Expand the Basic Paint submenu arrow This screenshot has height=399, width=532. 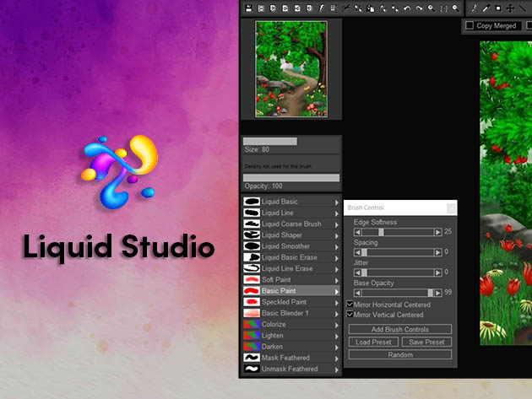click(337, 292)
